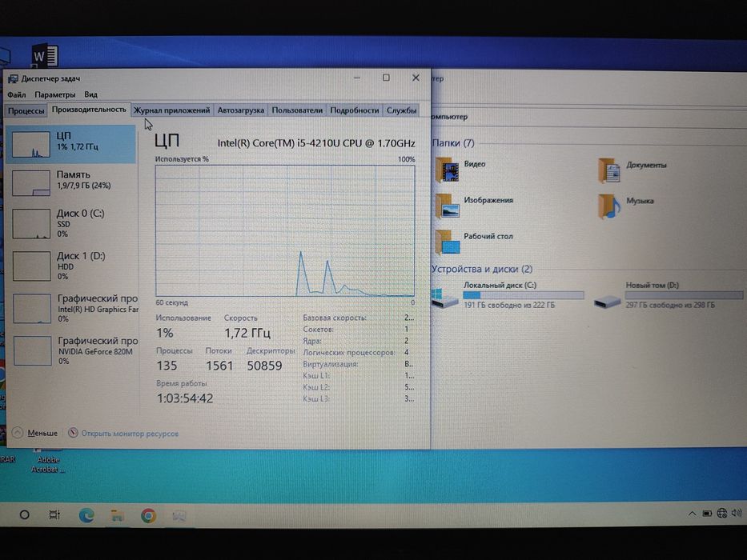Open Документы folder in Explorer

pos(608,170)
